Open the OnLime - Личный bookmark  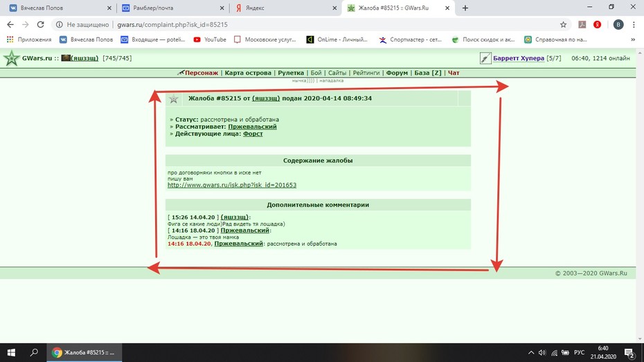point(337,39)
